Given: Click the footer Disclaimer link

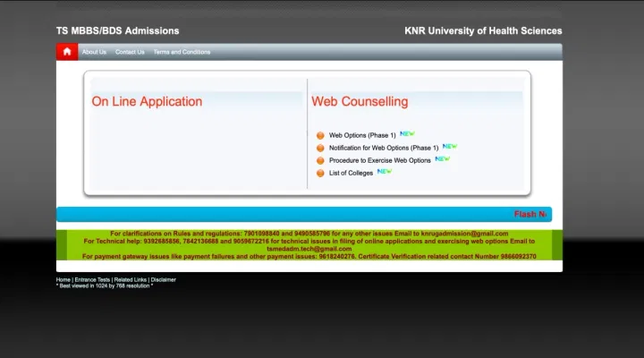Looking at the screenshot, I should pyautogui.click(x=164, y=279).
